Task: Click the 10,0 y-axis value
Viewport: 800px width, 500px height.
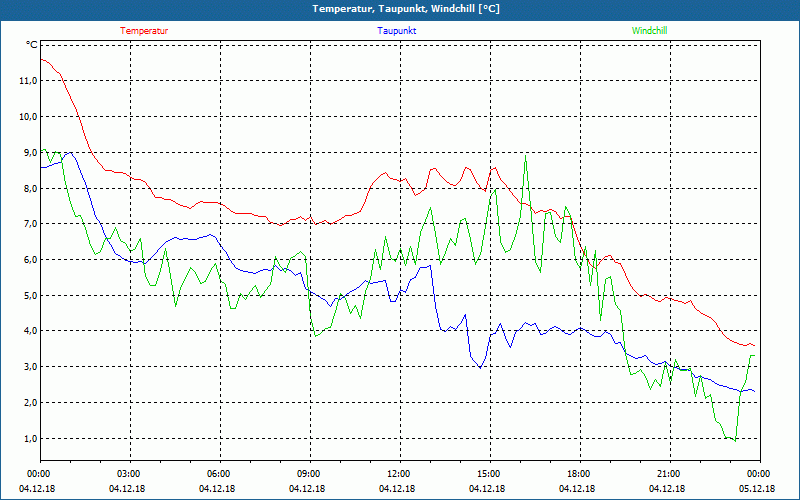Action: point(29,116)
